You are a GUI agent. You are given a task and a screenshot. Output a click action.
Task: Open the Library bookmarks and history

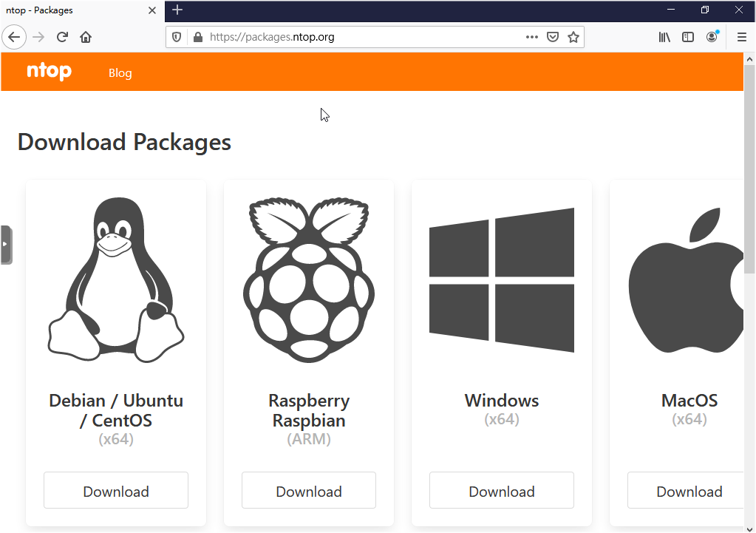click(x=664, y=37)
